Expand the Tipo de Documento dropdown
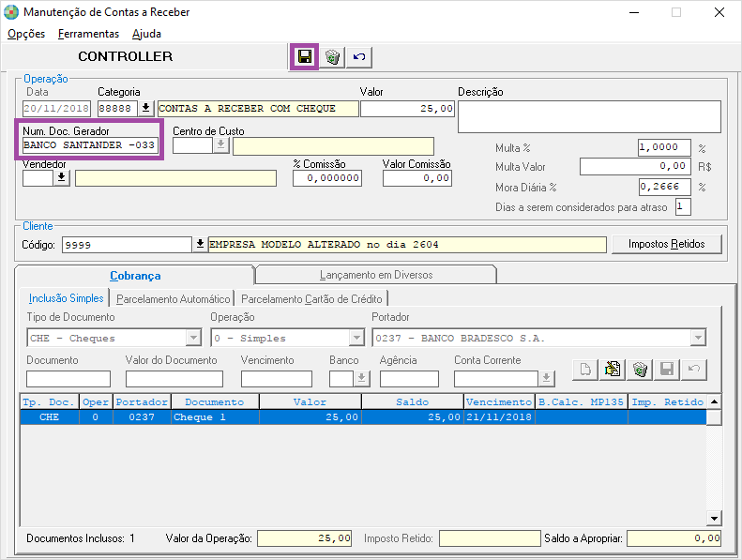The width and height of the screenshot is (742, 560). [193, 338]
